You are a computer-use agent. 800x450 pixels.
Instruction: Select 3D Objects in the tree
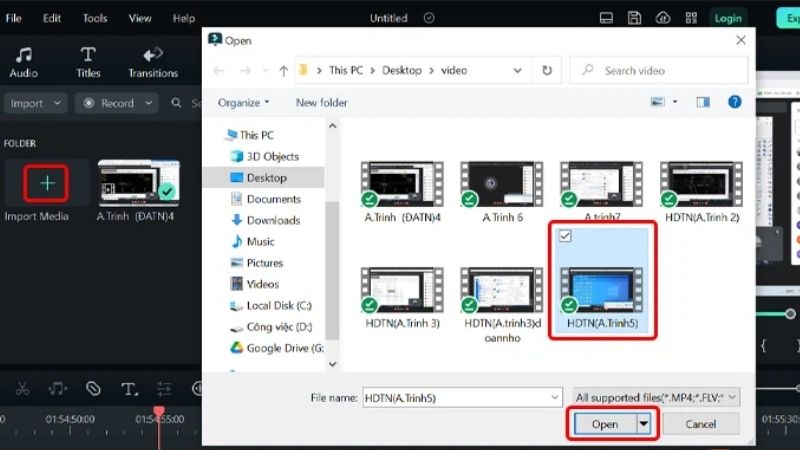point(273,157)
